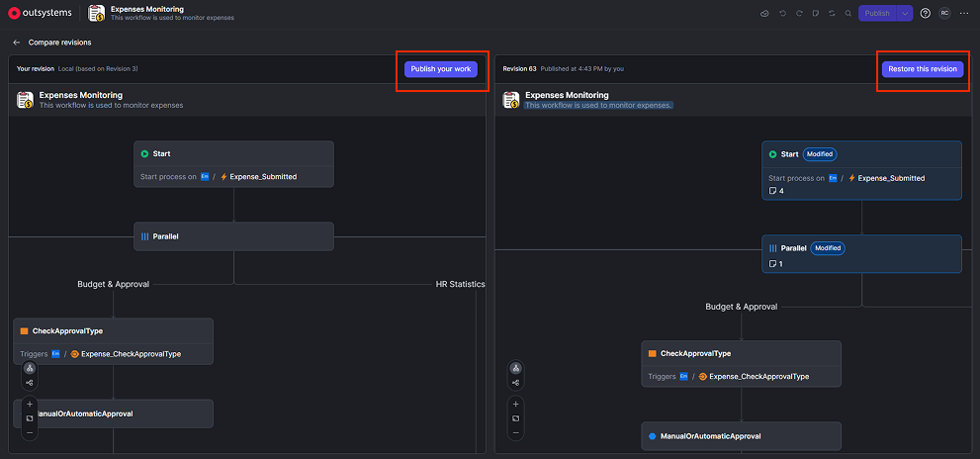Click the Expenses Monitoring workflow icon in top bar
The image size is (980, 459).
[x=96, y=13]
